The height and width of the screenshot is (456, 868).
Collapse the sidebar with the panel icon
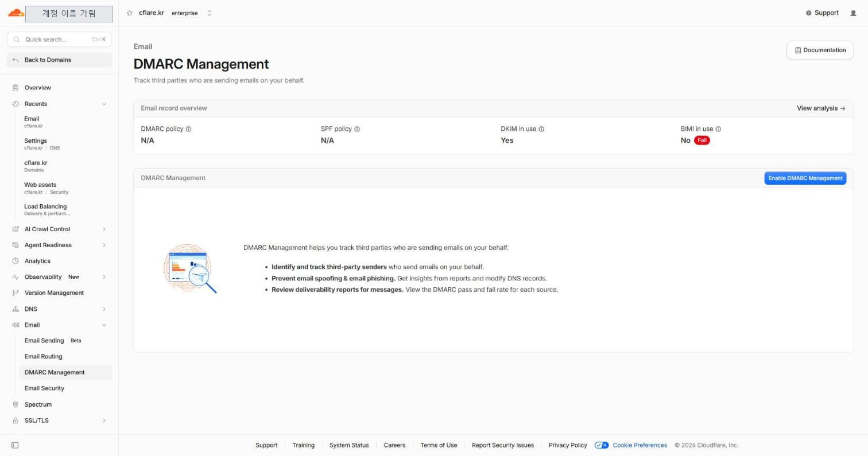[15, 445]
